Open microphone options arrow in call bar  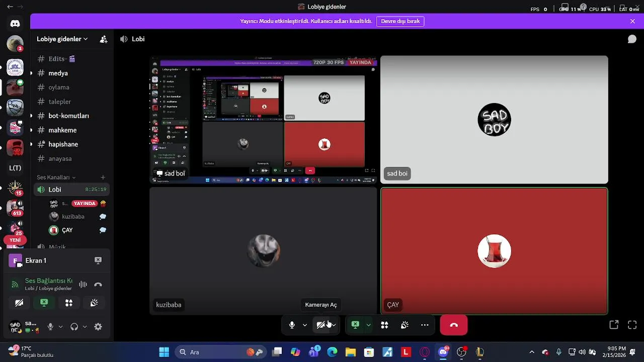point(305,325)
